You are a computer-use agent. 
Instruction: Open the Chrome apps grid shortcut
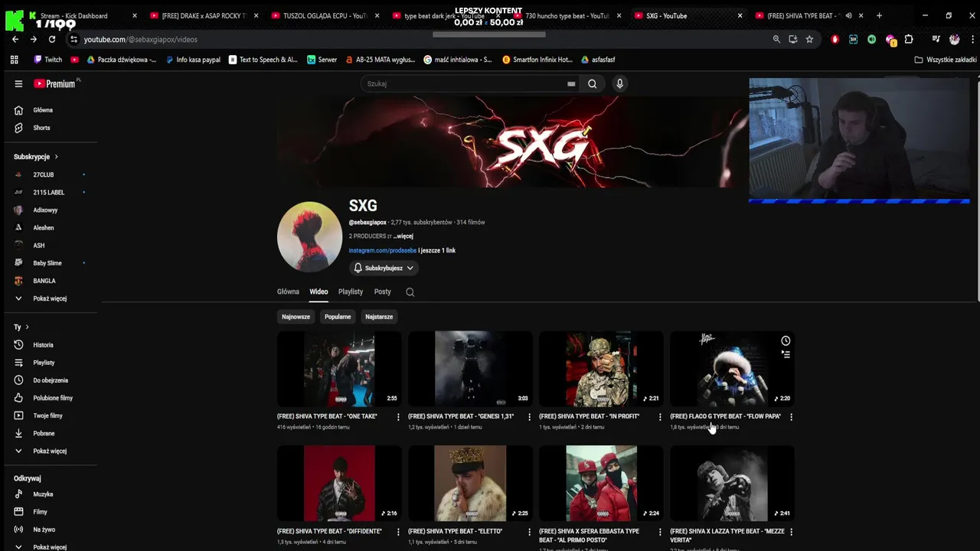tap(14, 60)
